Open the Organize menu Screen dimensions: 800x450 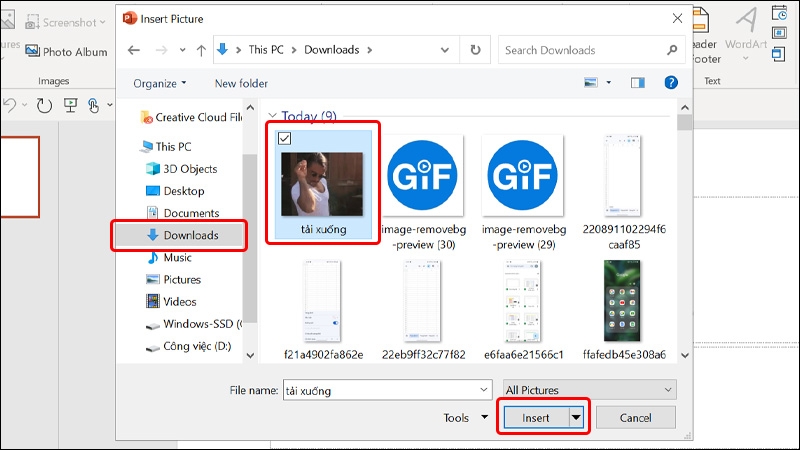click(x=160, y=83)
